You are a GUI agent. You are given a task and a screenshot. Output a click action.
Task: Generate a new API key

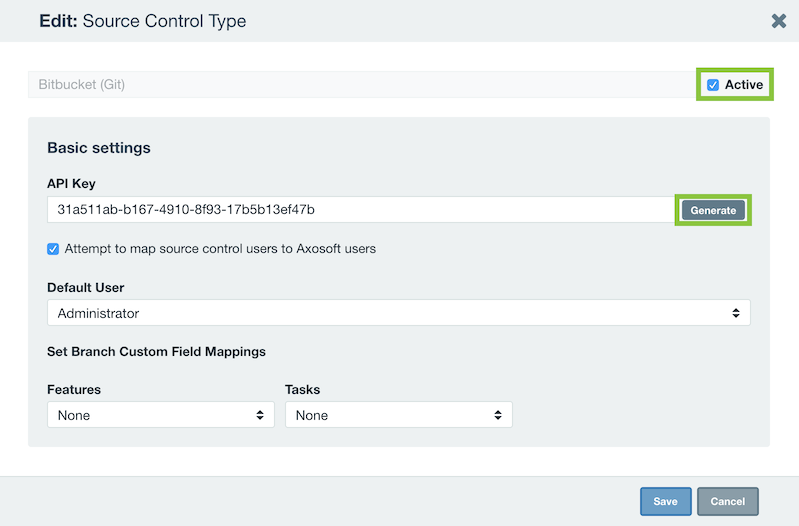(713, 210)
